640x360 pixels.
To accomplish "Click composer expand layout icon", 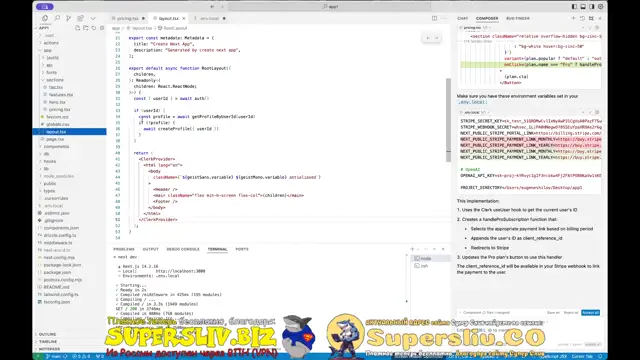I will tap(591, 18).
